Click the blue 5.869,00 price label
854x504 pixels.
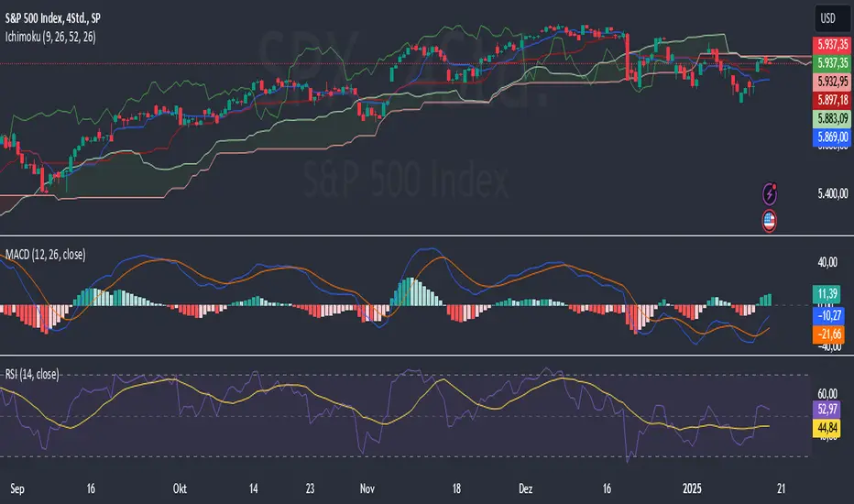(x=832, y=137)
